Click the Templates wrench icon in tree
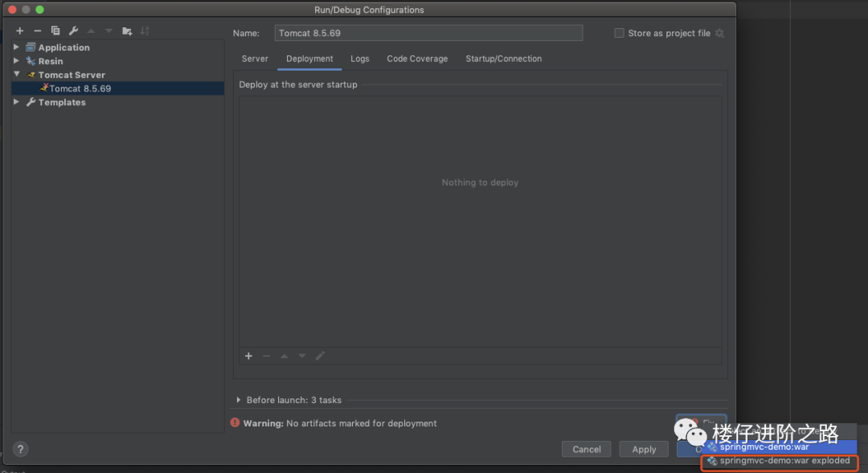Image resolution: width=868 pixels, height=473 pixels. 31,102
